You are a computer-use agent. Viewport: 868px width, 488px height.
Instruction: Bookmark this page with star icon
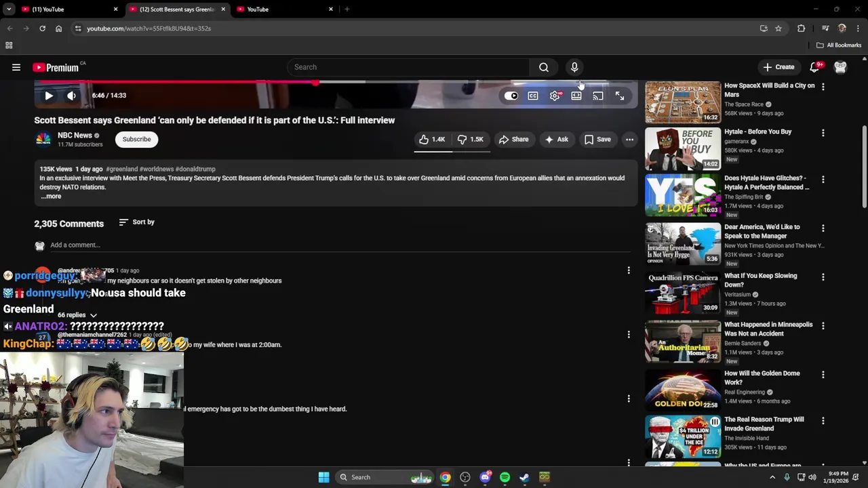778,28
